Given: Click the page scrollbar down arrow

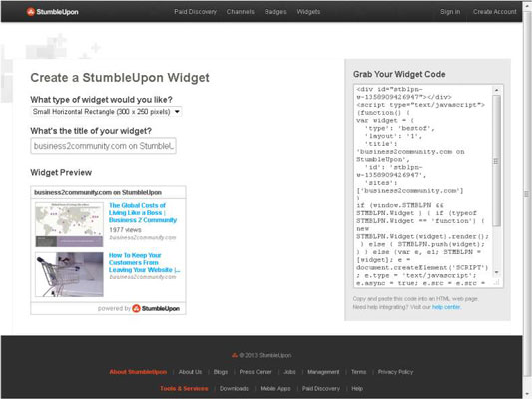Looking at the screenshot, I should 527,394.
